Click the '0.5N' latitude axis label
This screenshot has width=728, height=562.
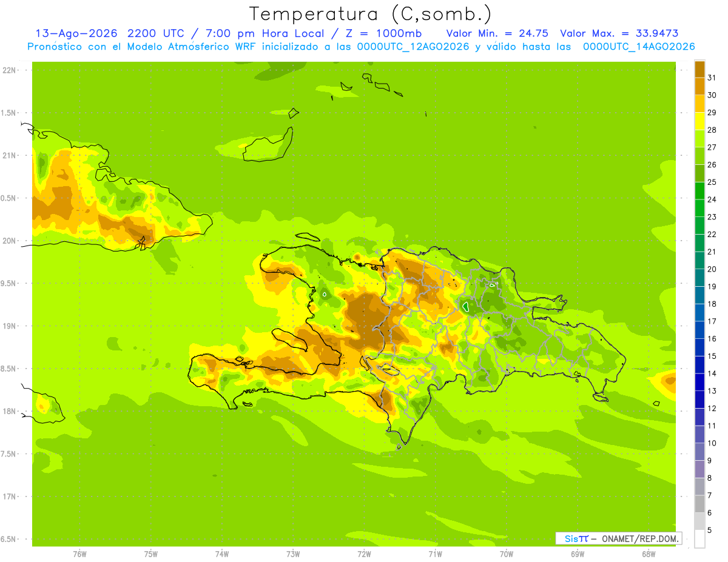(x=8, y=198)
